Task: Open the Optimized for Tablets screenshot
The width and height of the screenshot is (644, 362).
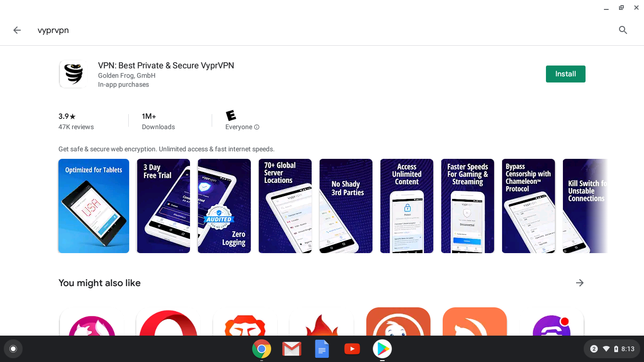Action: (94, 206)
